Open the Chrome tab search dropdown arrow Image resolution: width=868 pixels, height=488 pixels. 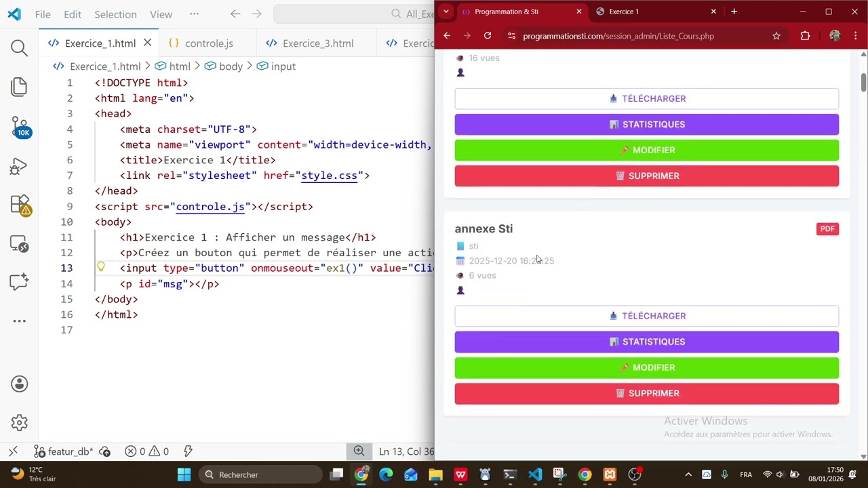(x=446, y=12)
